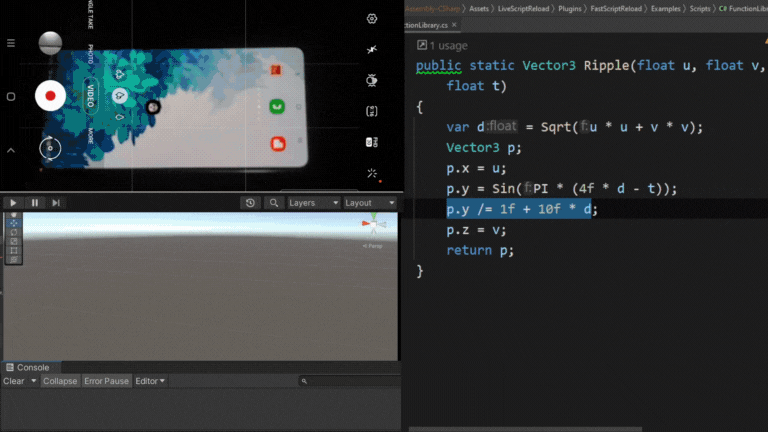Screen dimensions: 768x432
Task: Click the Vector3 p; declaration
Action: (483, 147)
